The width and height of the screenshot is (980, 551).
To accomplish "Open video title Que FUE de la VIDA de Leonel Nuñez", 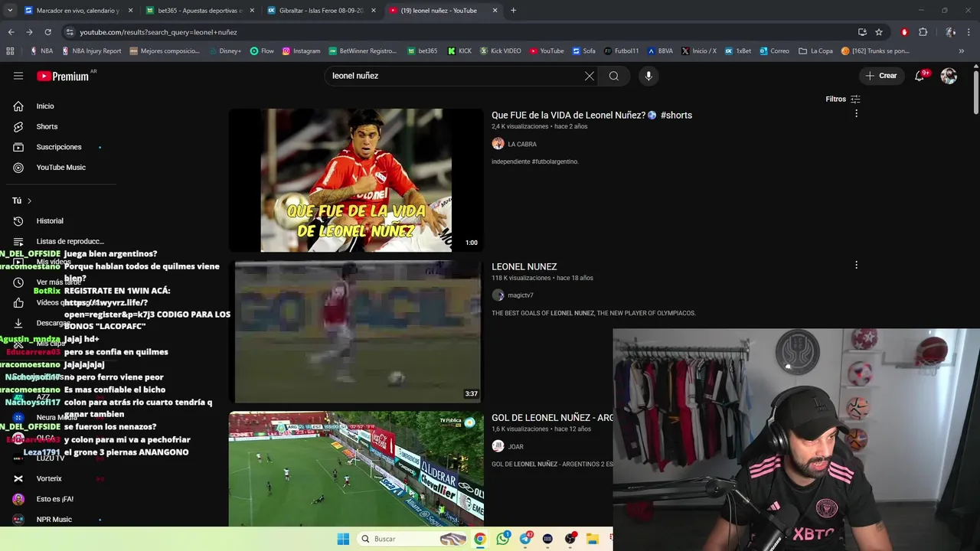I will [x=592, y=115].
